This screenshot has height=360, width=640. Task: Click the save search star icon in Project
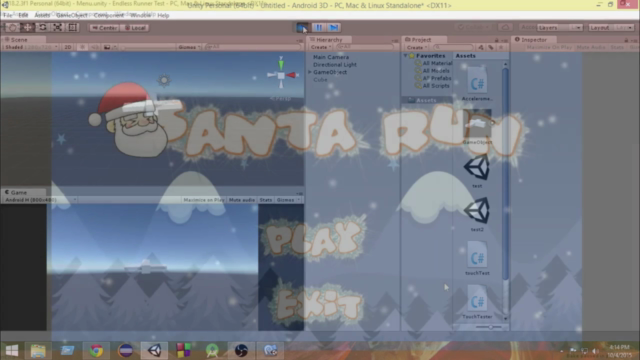point(500,47)
